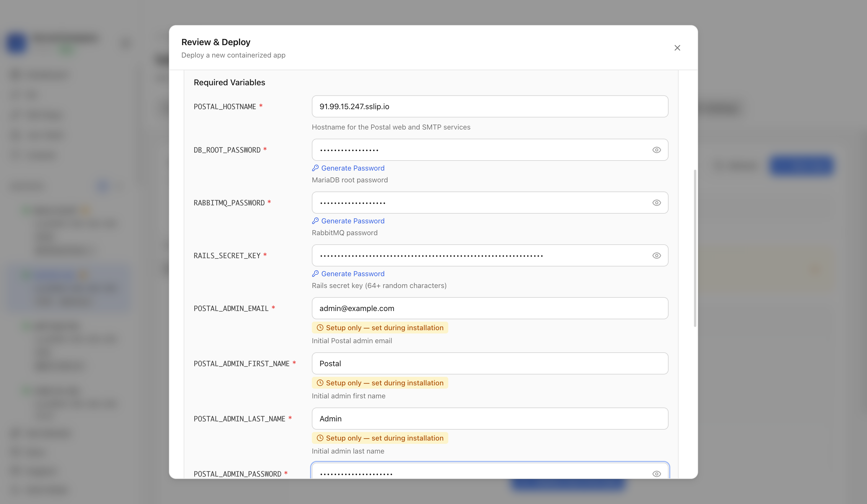The height and width of the screenshot is (504, 867).
Task: Click the POSTAL_ADMIN_LAST_NAME label
Action: (x=239, y=419)
